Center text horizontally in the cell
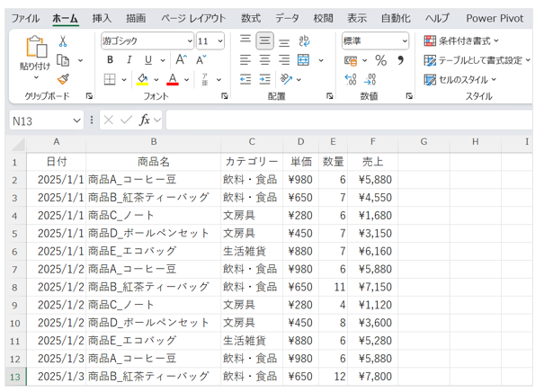The image size is (544, 392). click(264, 60)
